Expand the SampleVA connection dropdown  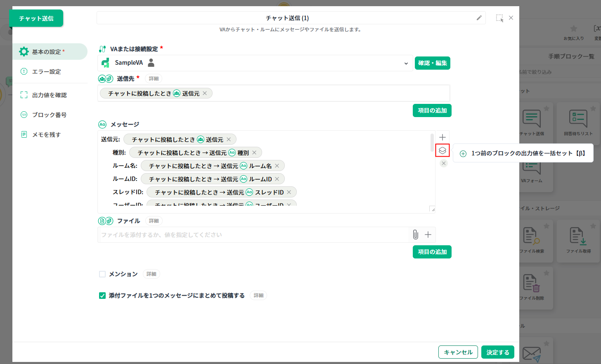tap(406, 63)
